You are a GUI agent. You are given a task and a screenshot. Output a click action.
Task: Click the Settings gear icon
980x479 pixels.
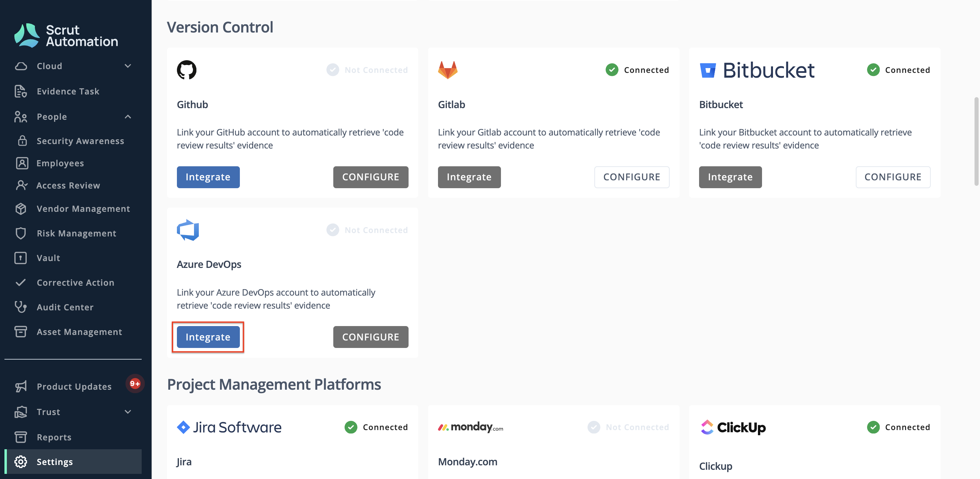[21, 462]
